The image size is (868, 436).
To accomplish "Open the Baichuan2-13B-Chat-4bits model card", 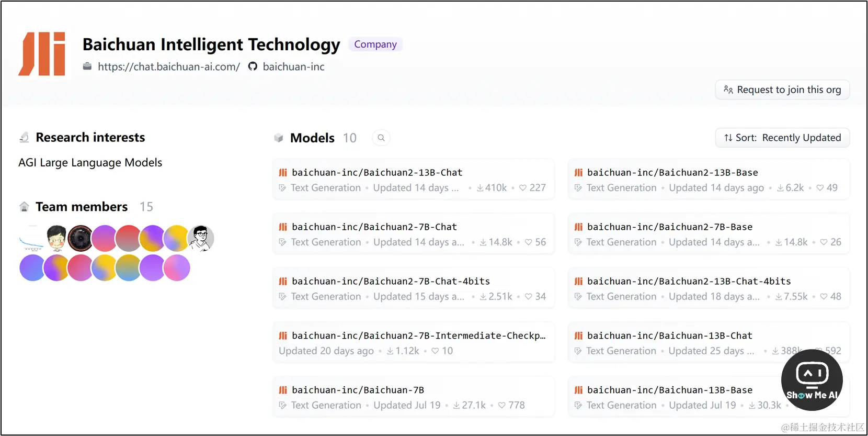I will (709, 288).
